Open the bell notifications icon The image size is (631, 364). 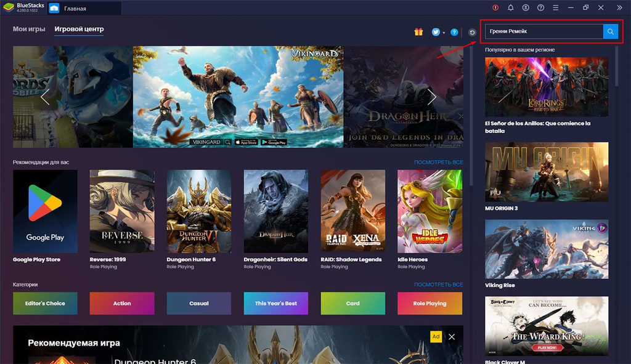(510, 7)
